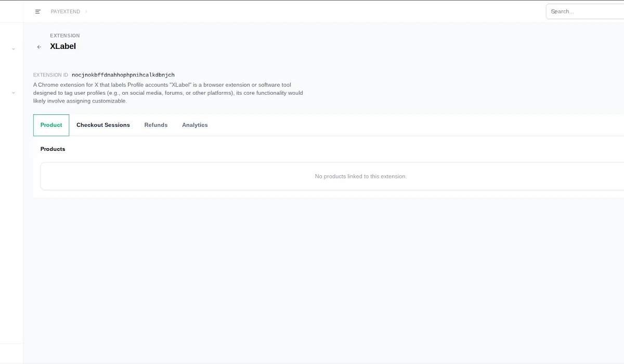
Task: Click the extension description paragraph
Action: (167, 93)
